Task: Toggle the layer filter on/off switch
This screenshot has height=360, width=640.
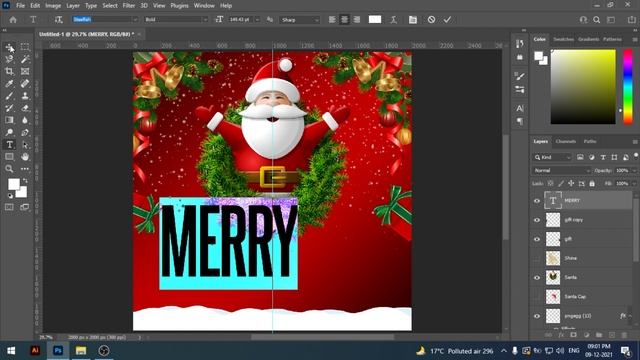Action: [636, 156]
